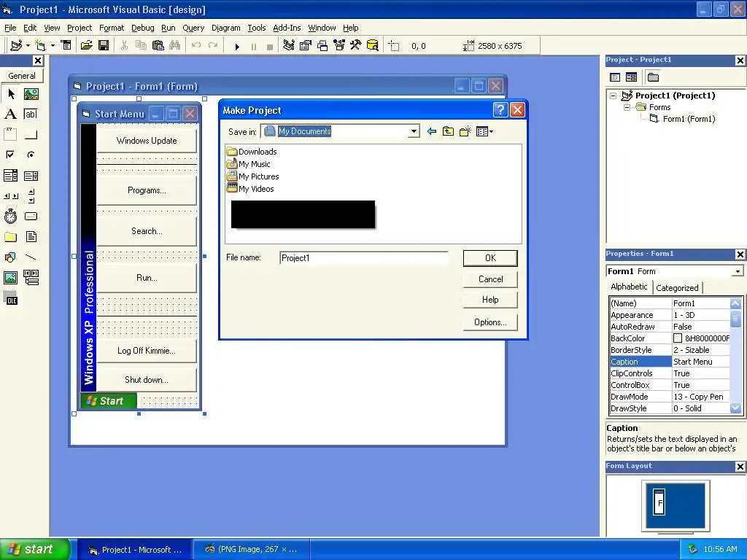
Task: Click the Data View Window toolbar icon
Action: [x=373, y=46]
